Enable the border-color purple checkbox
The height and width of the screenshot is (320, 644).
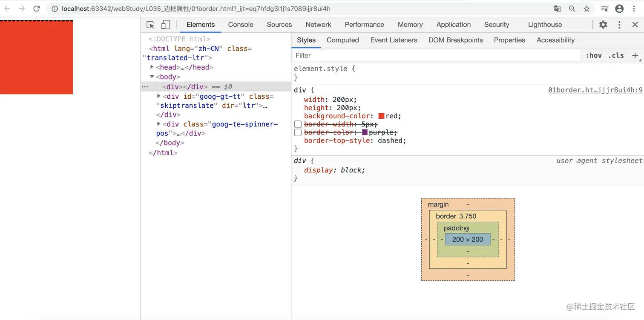tap(298, 132)
